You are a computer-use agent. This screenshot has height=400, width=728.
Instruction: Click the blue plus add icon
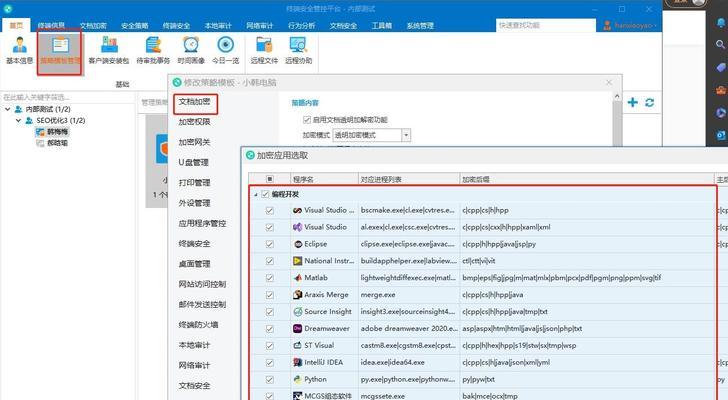tap(632, 102)
